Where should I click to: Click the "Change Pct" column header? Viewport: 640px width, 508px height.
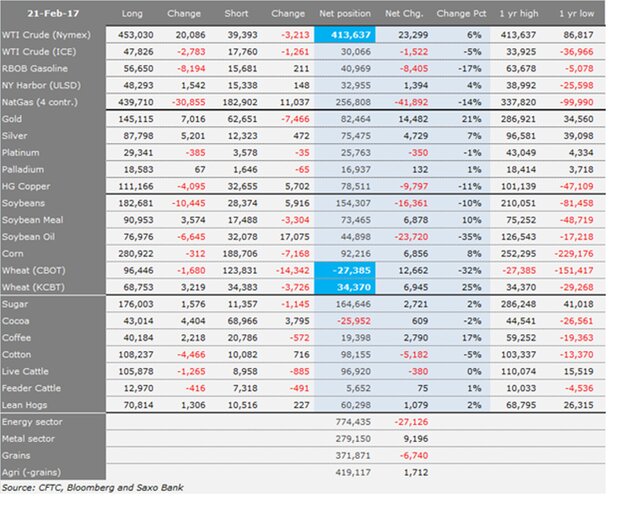462,14
